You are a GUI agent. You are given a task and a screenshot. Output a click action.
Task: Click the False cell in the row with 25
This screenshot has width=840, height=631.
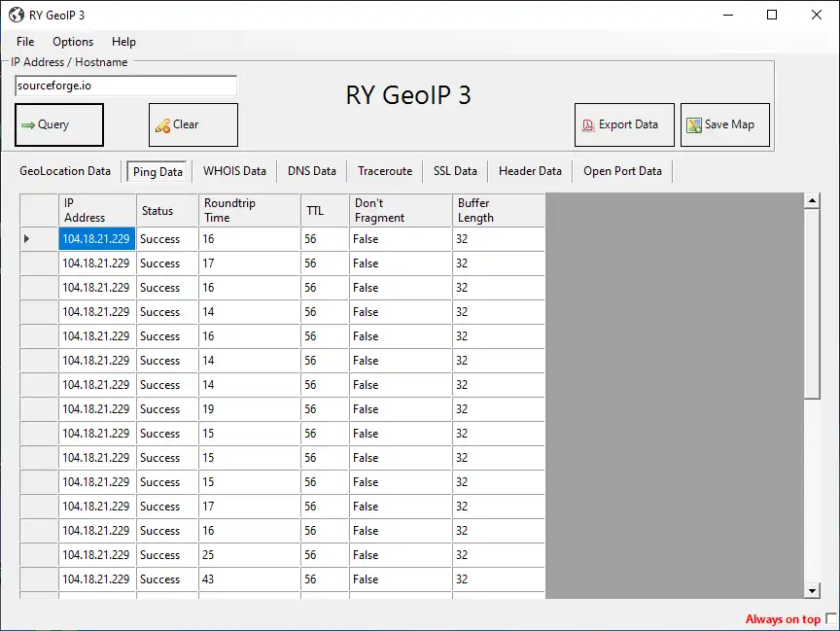pos(401,555)
